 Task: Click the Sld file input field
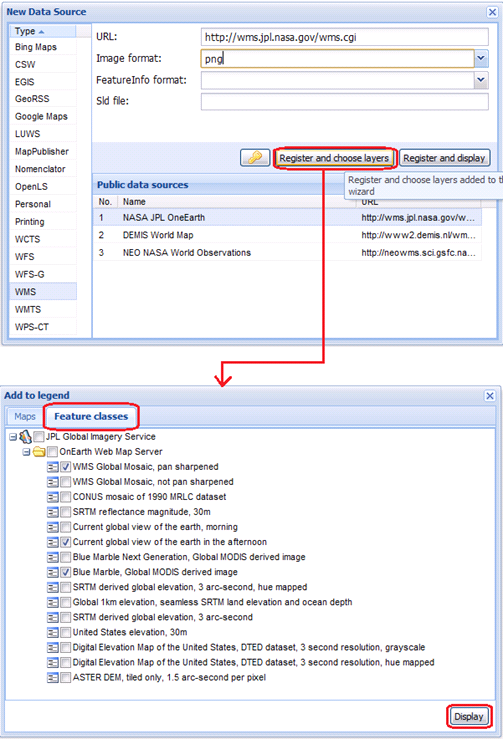coord(345,101)
